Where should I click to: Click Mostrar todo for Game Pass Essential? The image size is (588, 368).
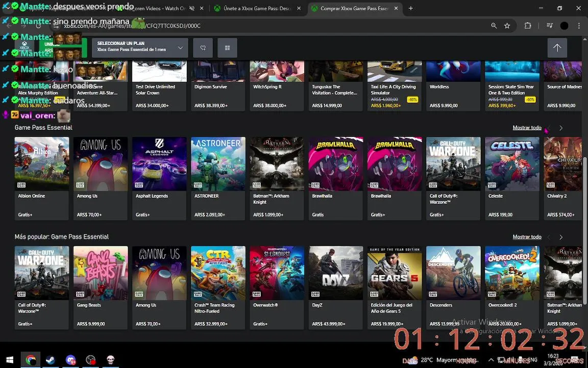point(527,128)
